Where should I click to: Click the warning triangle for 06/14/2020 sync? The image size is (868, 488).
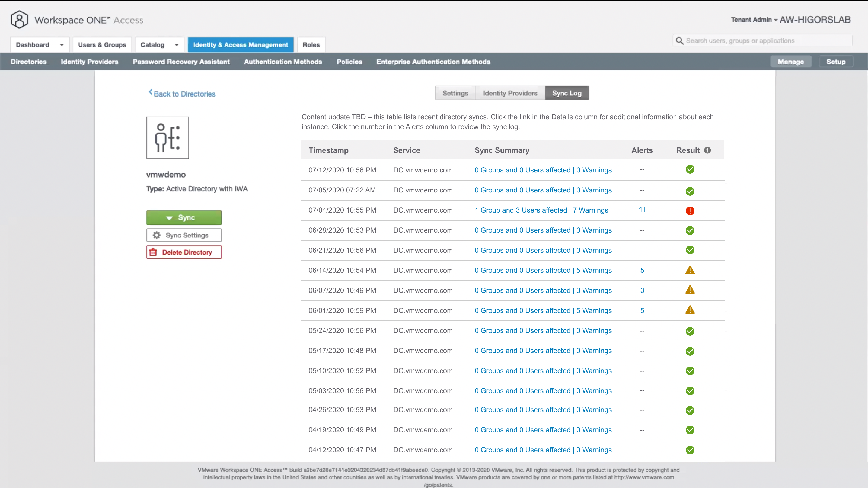[x=690, y=270]
